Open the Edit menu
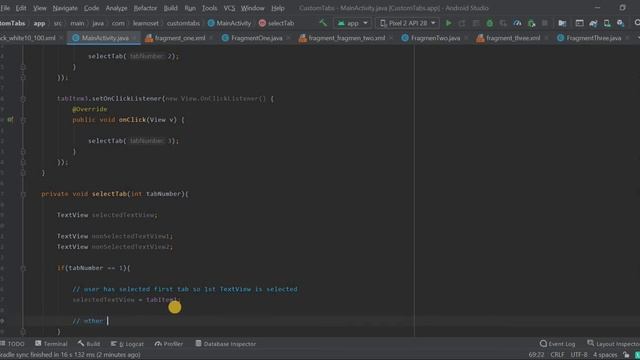The height and width of the screenshot is (360, 640). 21,8
